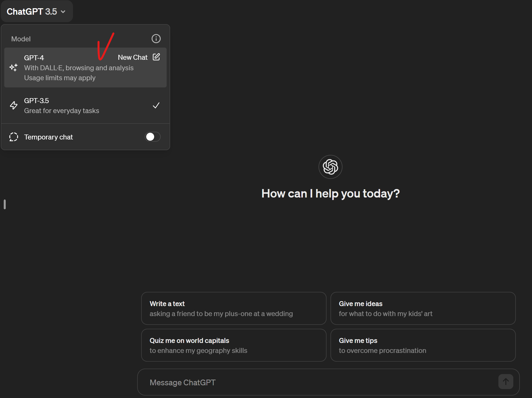
Task: Pick the 'Quiz me on world capitals' card
Action: [x=234, y=345]
